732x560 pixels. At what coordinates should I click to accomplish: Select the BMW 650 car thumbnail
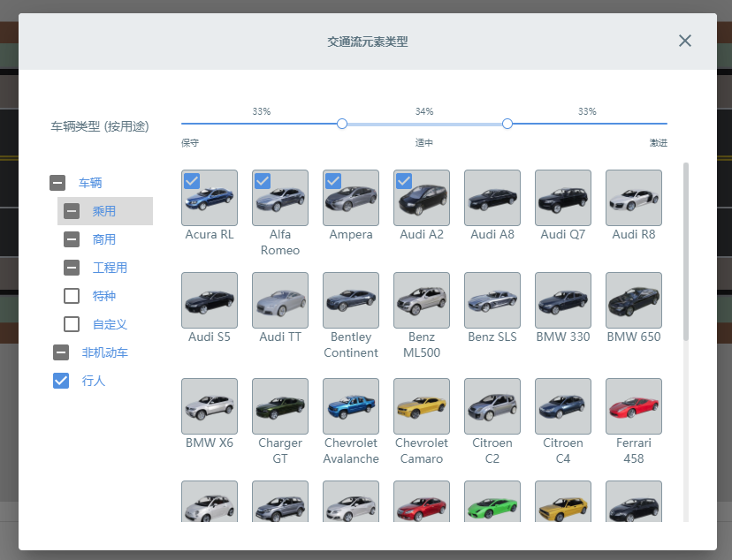[x=634, y=300]
